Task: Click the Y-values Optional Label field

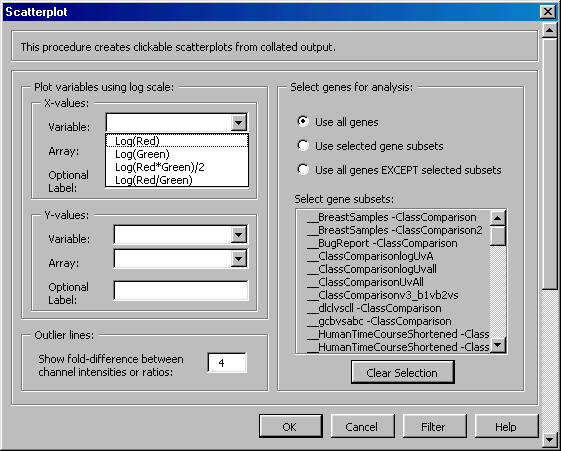Action: (x=181, y=290)
